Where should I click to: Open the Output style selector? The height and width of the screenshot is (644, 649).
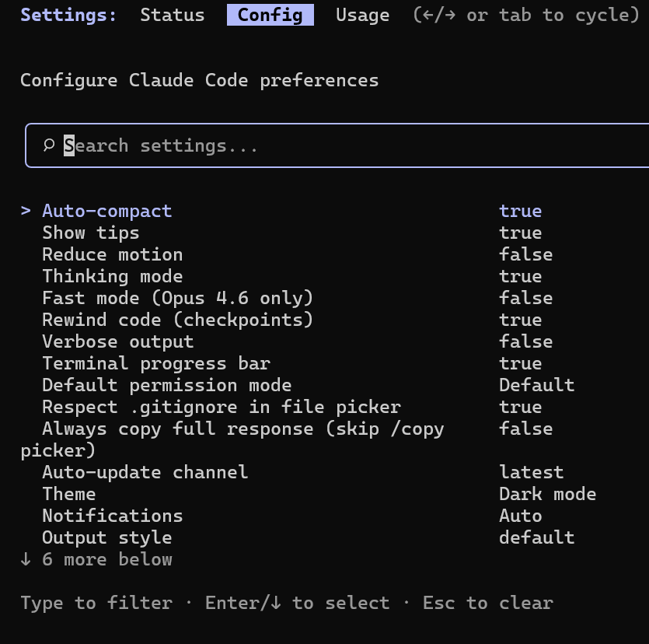coord(106,537)
